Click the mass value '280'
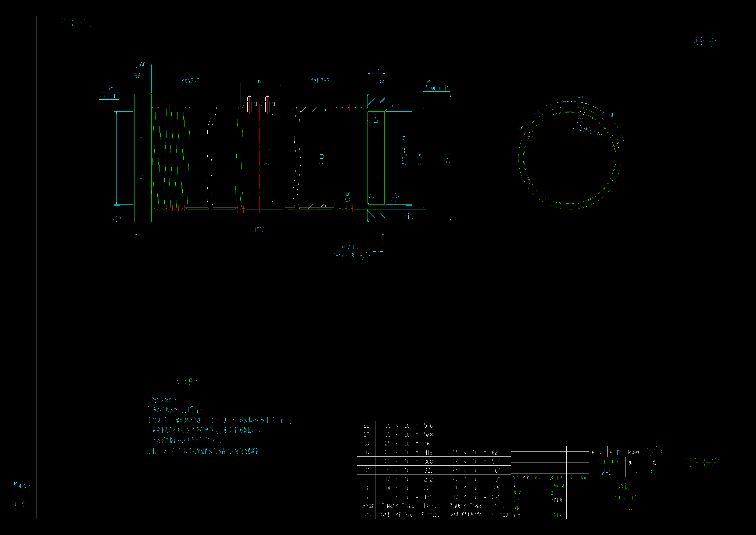756x535 pixels. [607, 473]
